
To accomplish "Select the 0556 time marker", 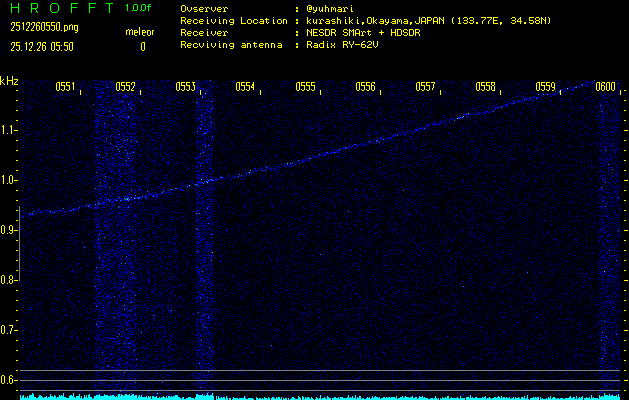I will [365, 87].
